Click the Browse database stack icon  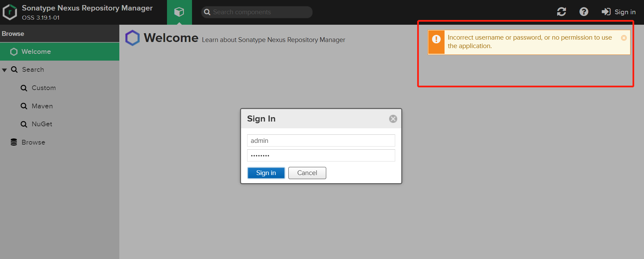point(14,142)
